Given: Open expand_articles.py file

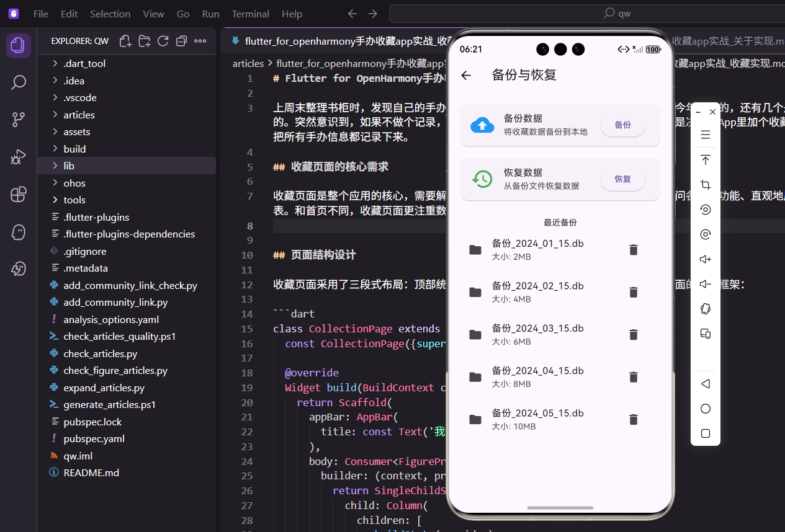Looking at the screenshot, I should 127,388.
